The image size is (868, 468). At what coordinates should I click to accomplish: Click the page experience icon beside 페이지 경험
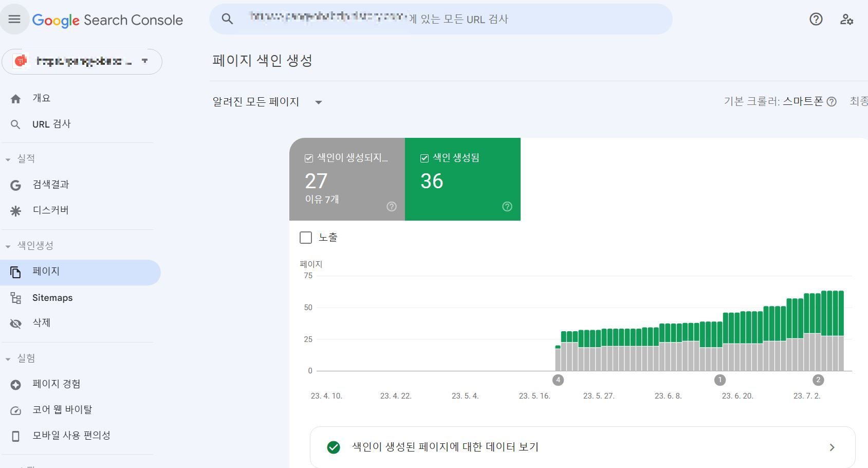point(16,385)
